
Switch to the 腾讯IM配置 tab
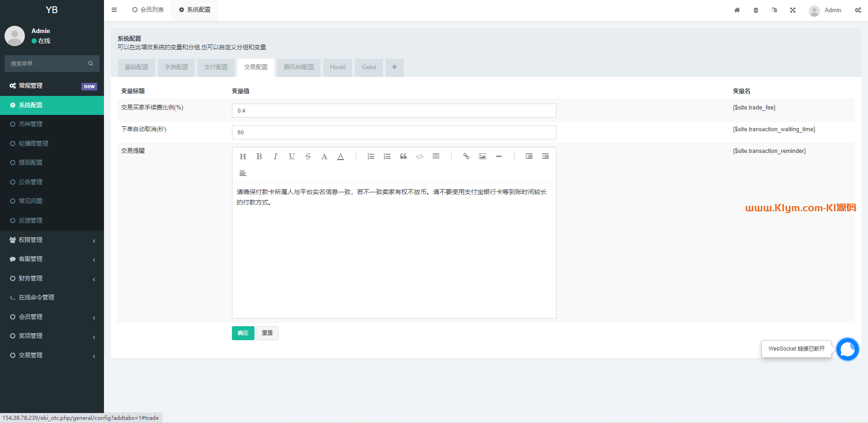point(299,67)
